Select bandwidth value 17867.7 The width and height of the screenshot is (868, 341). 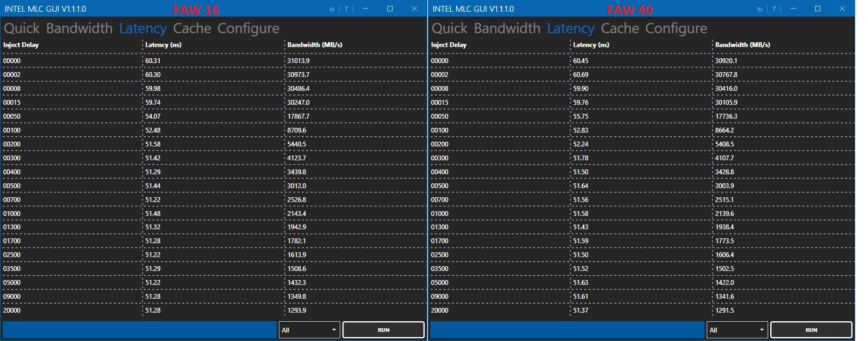pyautogui.click(x=299, y=117)
